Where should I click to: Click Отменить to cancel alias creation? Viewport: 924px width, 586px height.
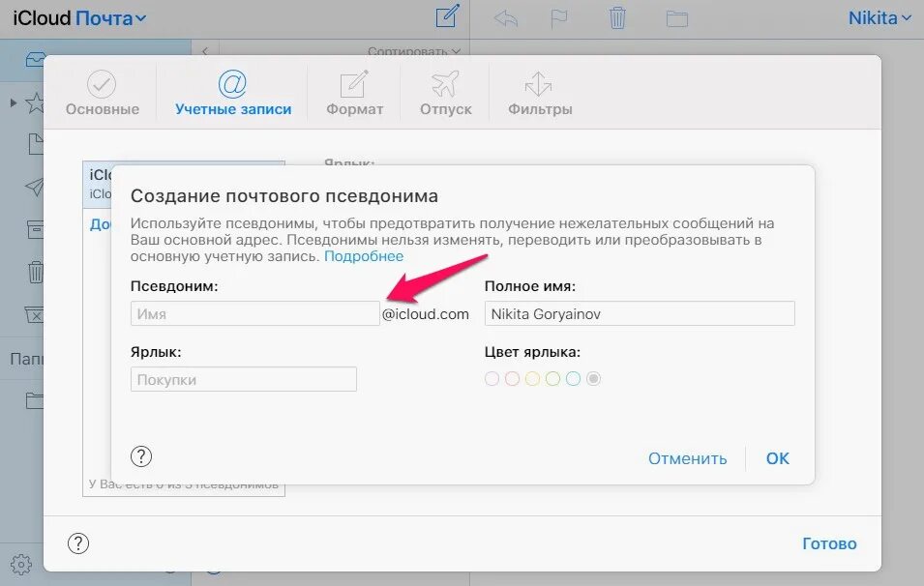point(687,458)
